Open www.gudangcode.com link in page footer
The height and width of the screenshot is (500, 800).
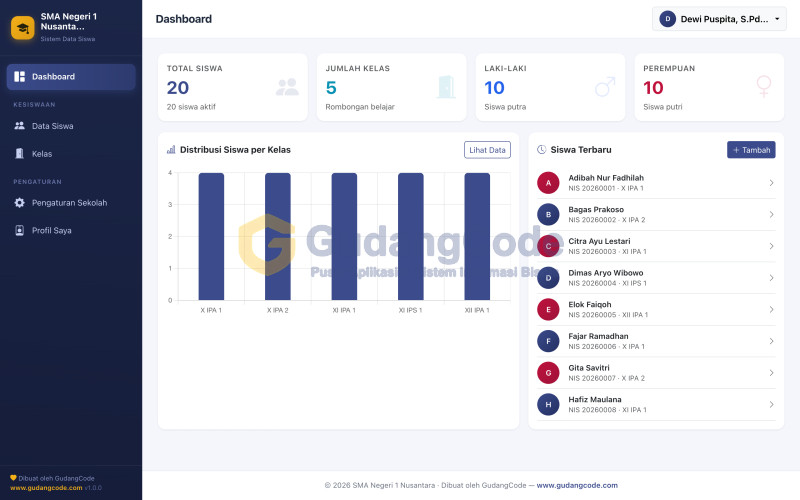tap(577, 485)
